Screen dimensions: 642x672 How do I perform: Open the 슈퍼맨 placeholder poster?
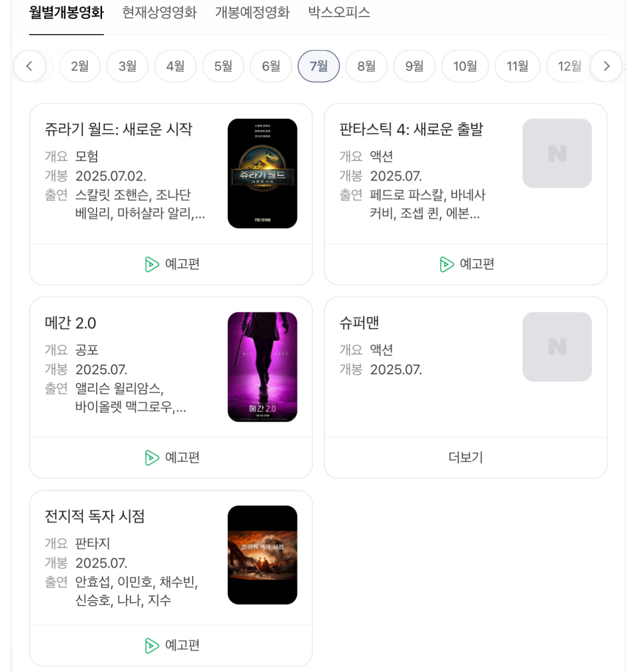[557, 347]
